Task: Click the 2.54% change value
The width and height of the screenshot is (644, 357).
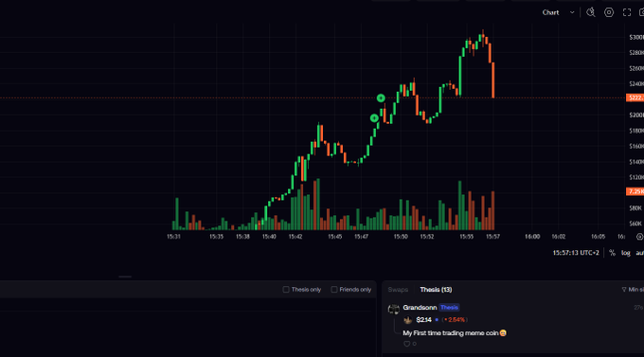Action: pos(455,320)
